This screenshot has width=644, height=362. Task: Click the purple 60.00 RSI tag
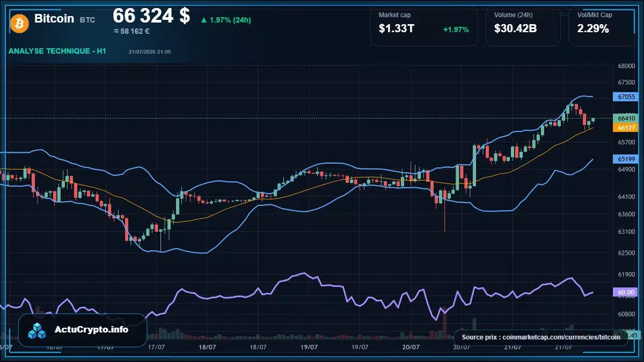[x=626, y=292]
